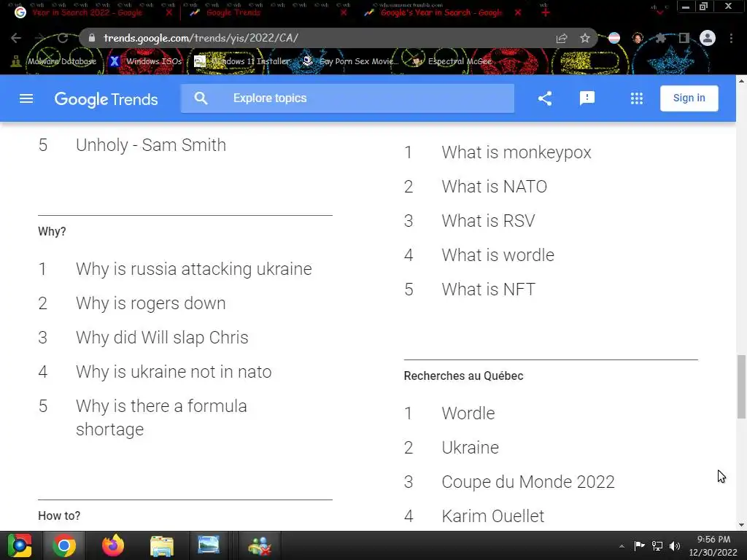
Task: Select Why is ukraine not in nato
Action: pyautogui.click(x=174, y=371)
